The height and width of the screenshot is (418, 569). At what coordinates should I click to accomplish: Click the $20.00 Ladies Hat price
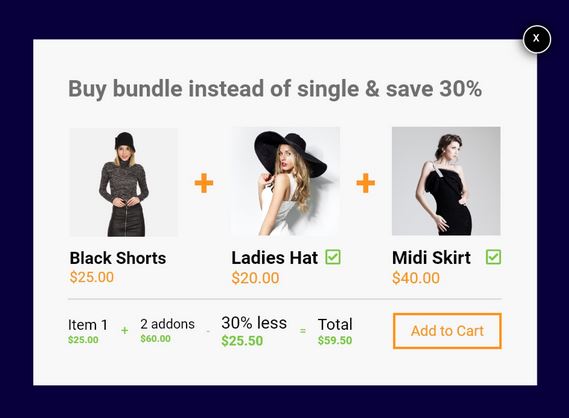click(255, 278)
